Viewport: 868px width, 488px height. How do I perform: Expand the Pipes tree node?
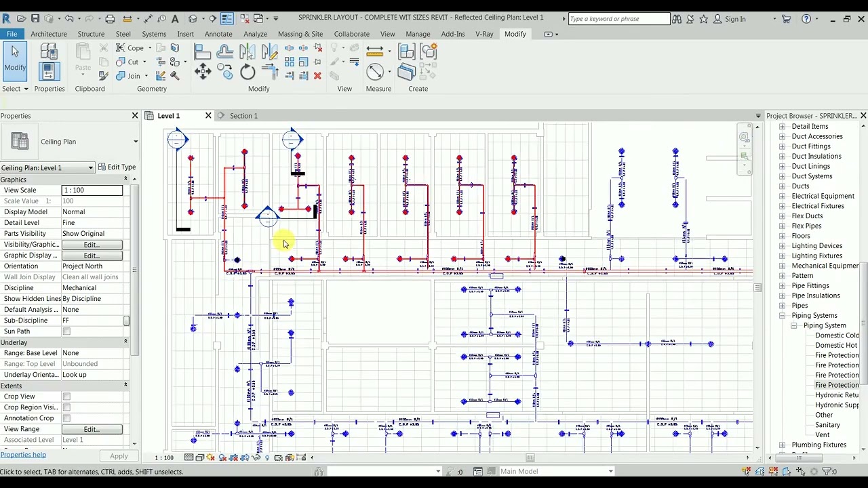tap(782, 306)
